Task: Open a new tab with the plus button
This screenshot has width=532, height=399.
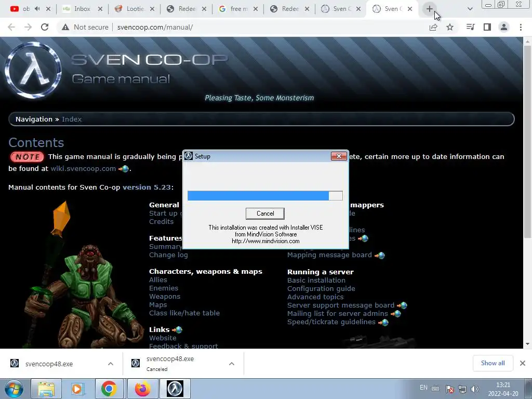Action: click(x=430, y=9)
